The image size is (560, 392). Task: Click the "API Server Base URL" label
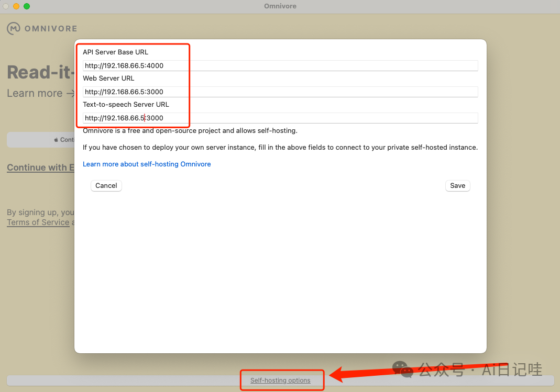[115, 52]
